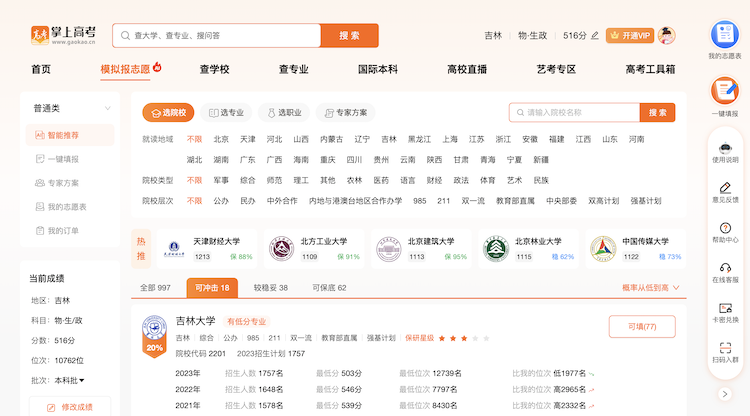
Task: Open 查专业 in the navigation
Action: pyautogui.click(x=294, y=69)
